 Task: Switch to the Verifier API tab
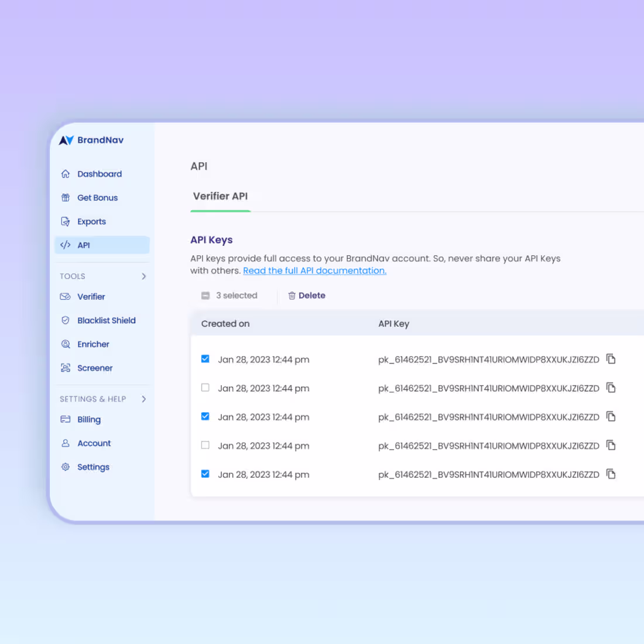[x=221, y=197]
